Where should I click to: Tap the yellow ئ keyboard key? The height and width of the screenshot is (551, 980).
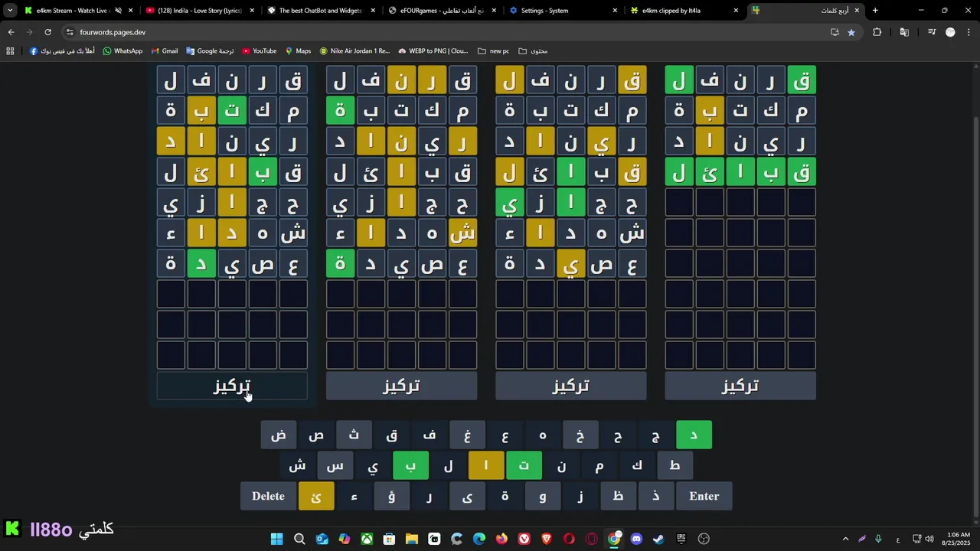point(316,496)
